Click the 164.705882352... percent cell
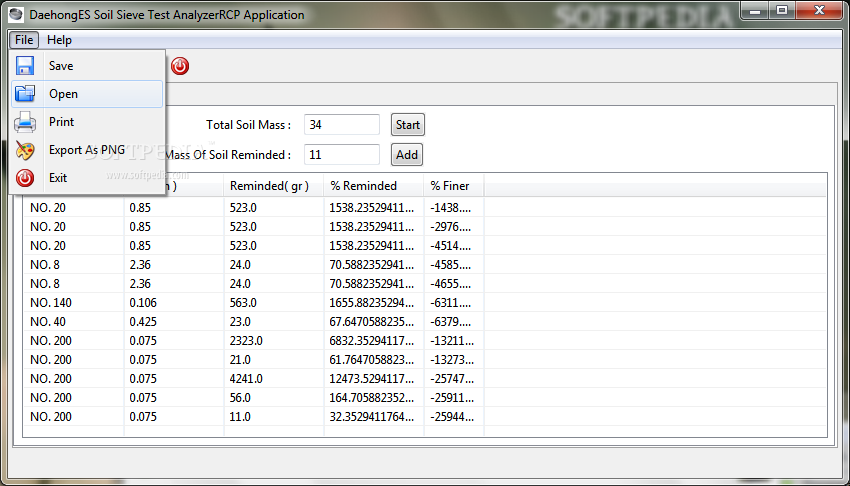This screenshot has width=850, height=486. click(x=372, y=397)
